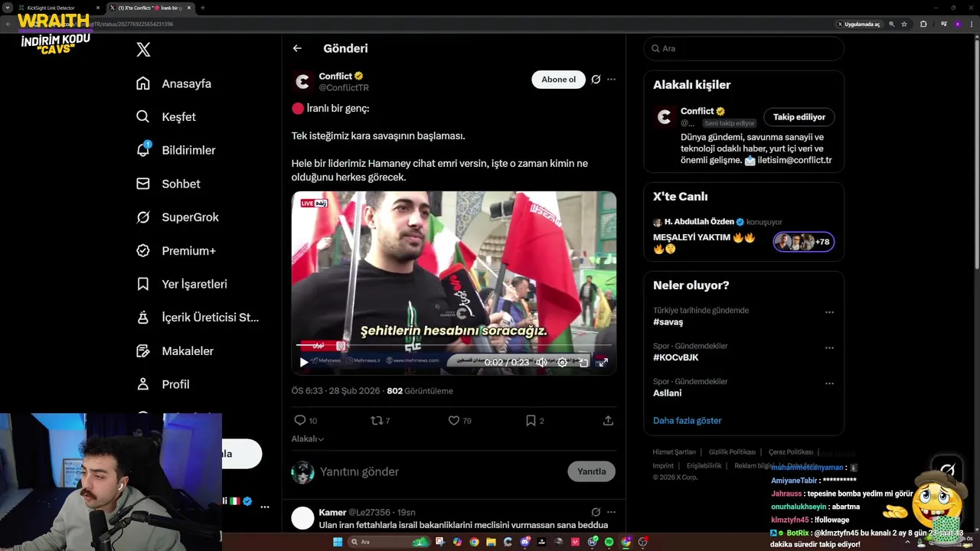Screen dimensions: 980x551
Task: Click the Takip ediyor button
Action: click(x=799, y=117)
